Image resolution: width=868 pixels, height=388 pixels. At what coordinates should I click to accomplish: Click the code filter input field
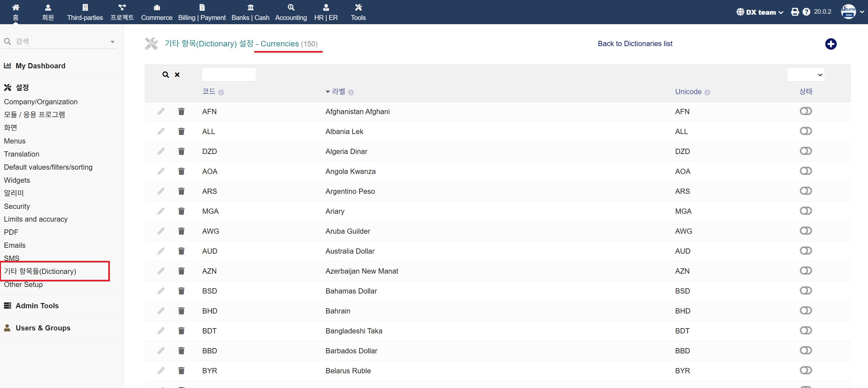coord(229,75)
